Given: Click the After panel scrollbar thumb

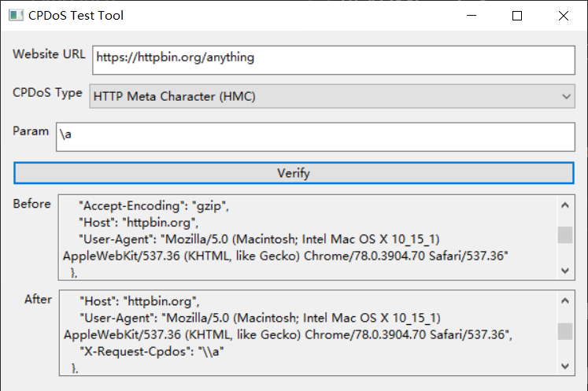Looking at the screenshot, I should [565, 331].
